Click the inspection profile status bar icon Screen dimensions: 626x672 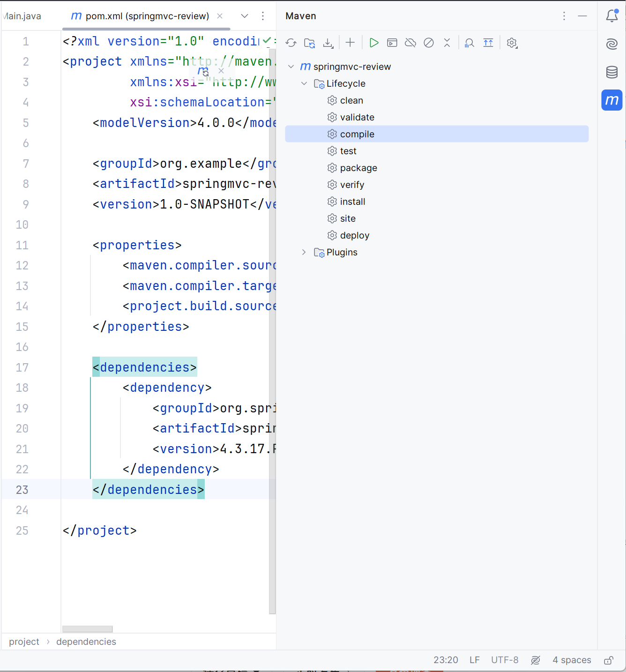click(536, 660)
